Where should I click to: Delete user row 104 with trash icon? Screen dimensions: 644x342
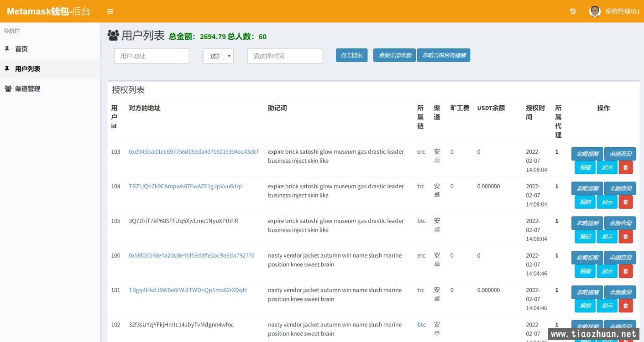point(625,202)
